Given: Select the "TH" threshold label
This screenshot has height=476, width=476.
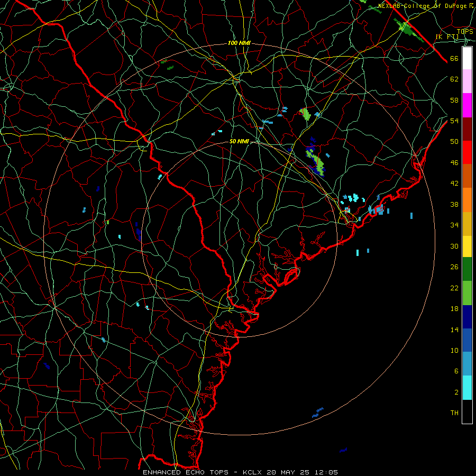Looking at the screenshot, I should click(x=454, y=413).
